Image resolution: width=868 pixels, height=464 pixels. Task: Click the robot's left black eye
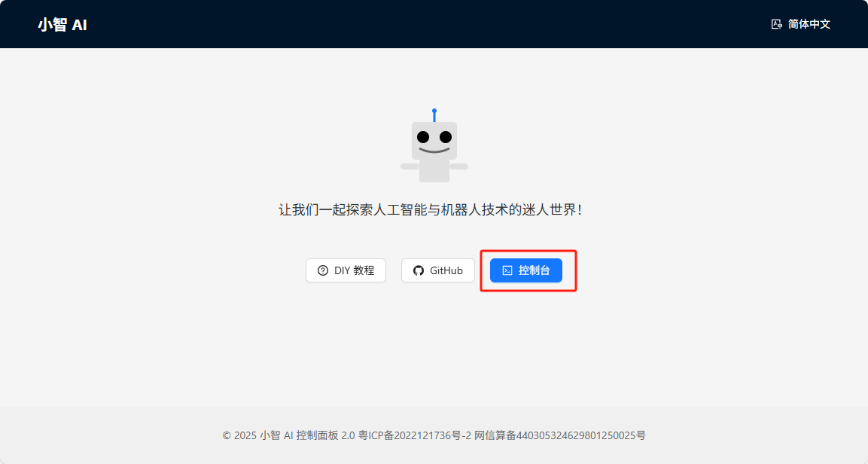pos(423,137)
